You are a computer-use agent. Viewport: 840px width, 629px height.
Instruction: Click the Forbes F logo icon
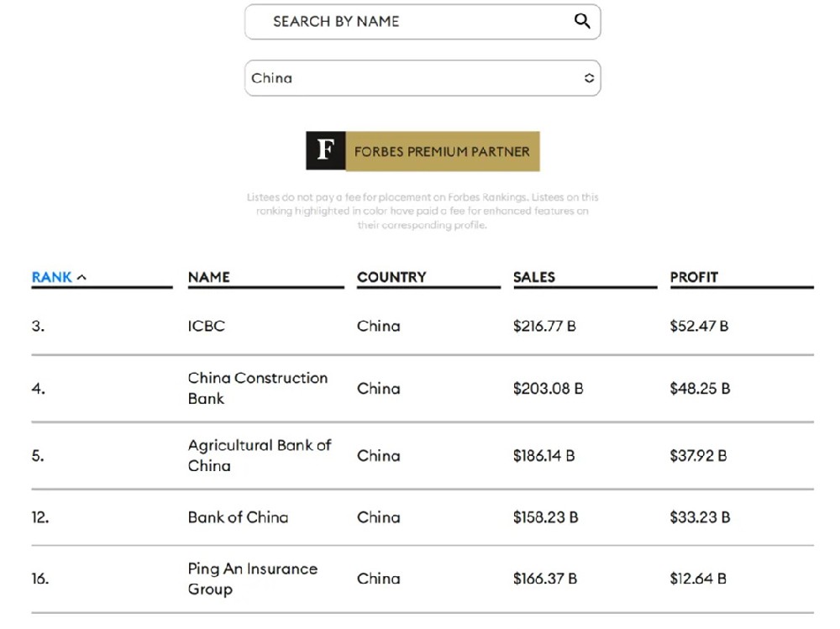coord(325,151)
